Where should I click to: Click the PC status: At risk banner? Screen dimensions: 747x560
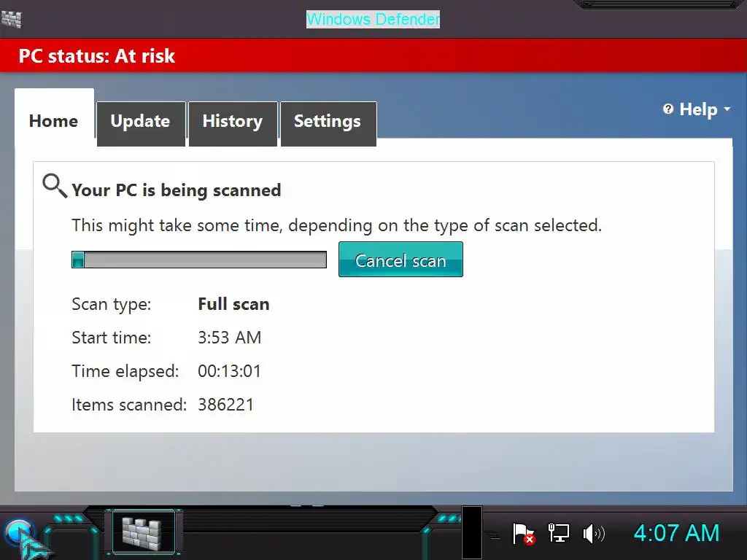point(373,55)
